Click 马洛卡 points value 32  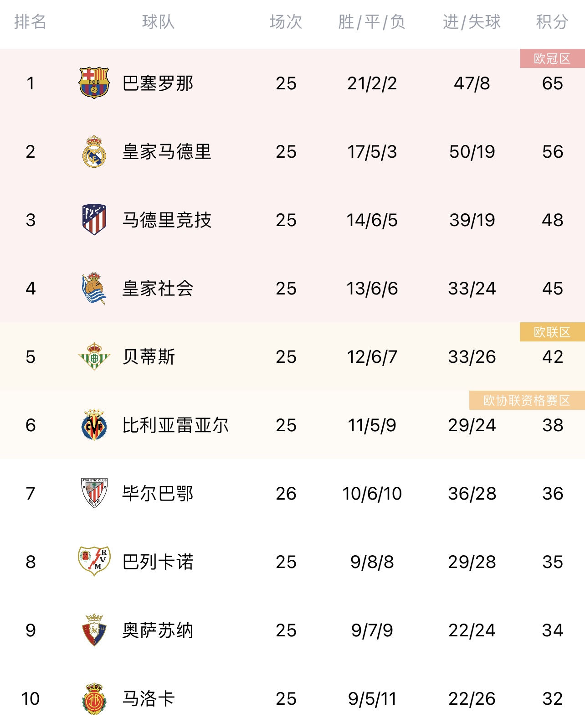click(x=553, y=699)
